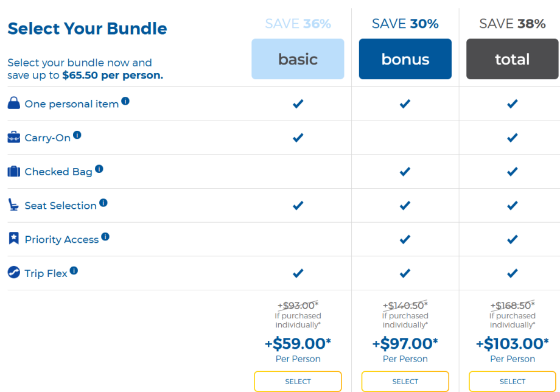
Task: Click the Priority Access info icon
Action: (105, 237)
